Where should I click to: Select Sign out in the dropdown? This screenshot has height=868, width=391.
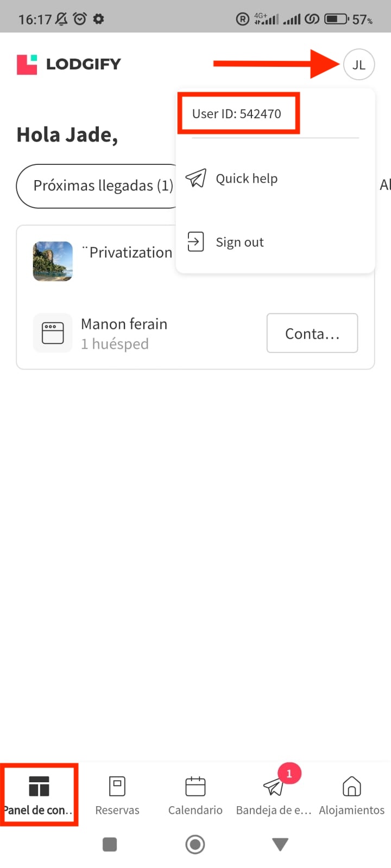pyautogui.click(x=239, y=242)
